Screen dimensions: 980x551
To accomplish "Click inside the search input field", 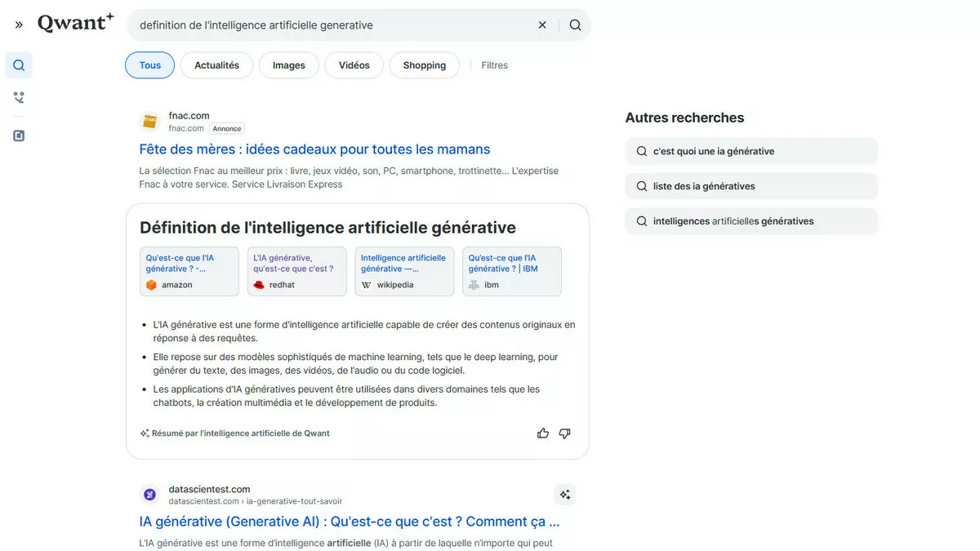I will (x=327, y=24).
